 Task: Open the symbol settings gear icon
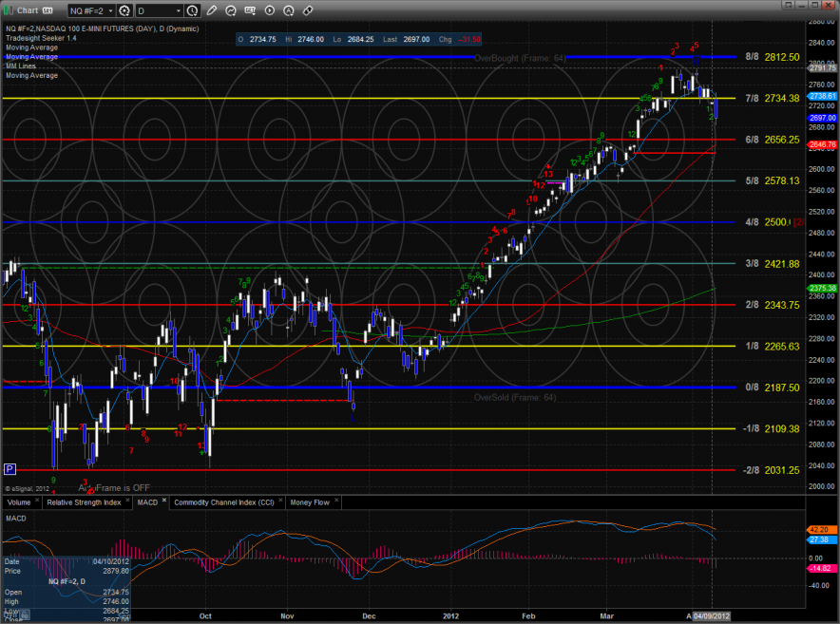tap(124, 10)
